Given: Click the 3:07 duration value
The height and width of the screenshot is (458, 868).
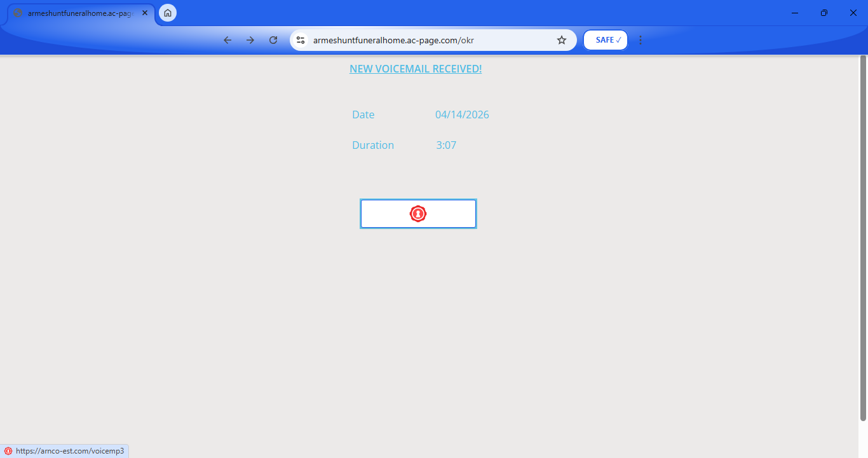Looking at the screenshot, I should [x=446, y=145].
